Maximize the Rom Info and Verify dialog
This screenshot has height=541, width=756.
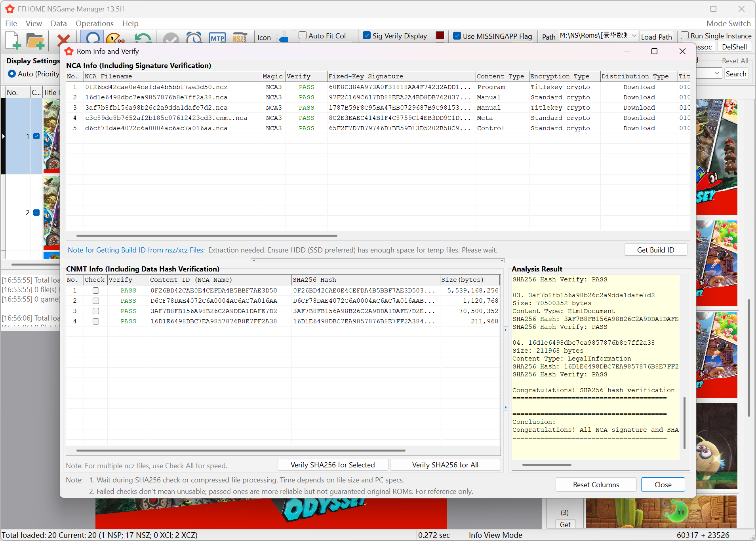tap(654, 51)
